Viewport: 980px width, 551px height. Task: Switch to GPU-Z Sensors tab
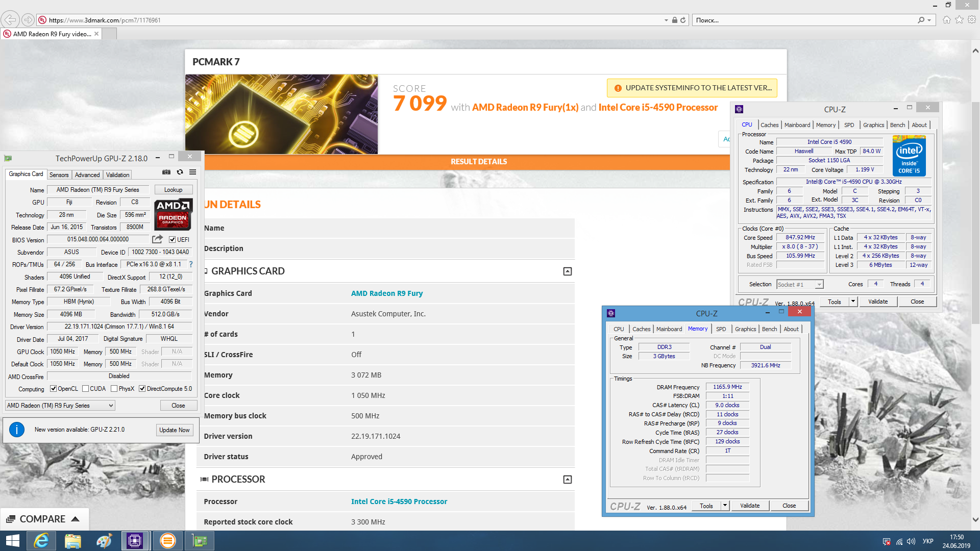(59, 174)
